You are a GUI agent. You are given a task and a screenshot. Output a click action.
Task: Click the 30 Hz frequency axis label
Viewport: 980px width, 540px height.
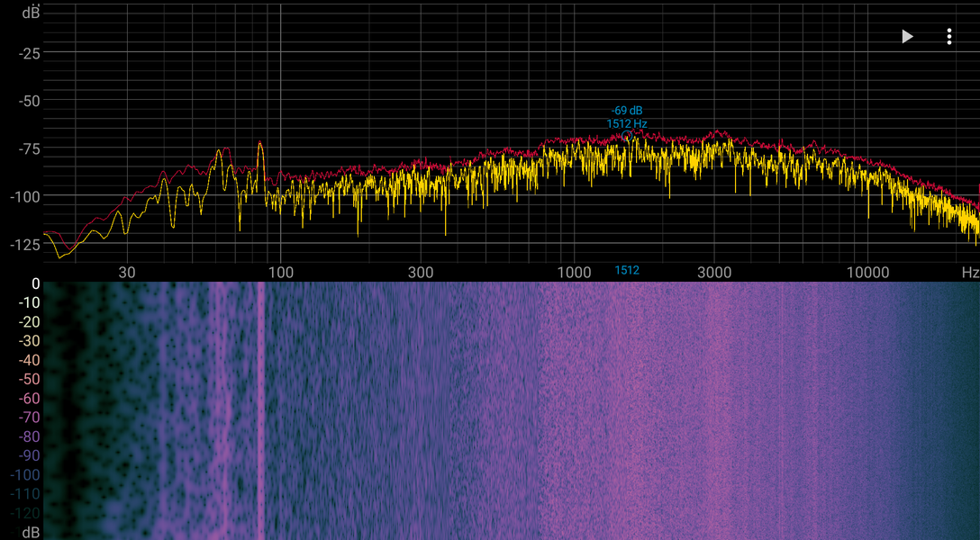[127, 272]
